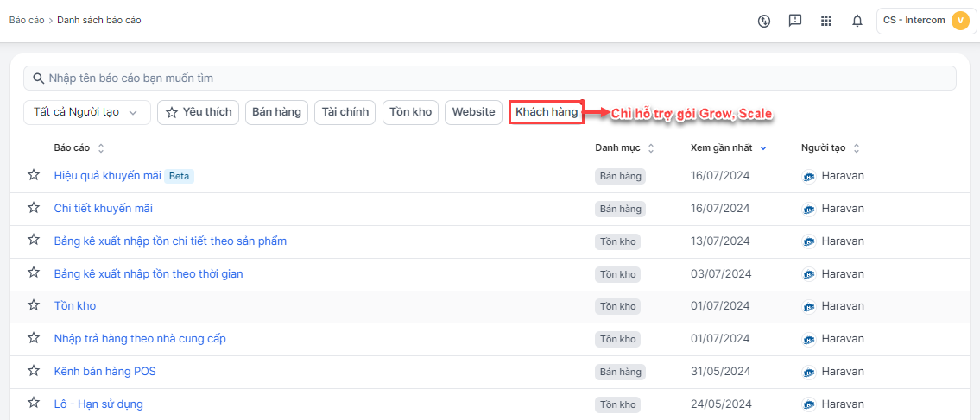Filter by Yêu thích favorites
Image resolution: width=980 pixels, height=420 pixels.
198,112
